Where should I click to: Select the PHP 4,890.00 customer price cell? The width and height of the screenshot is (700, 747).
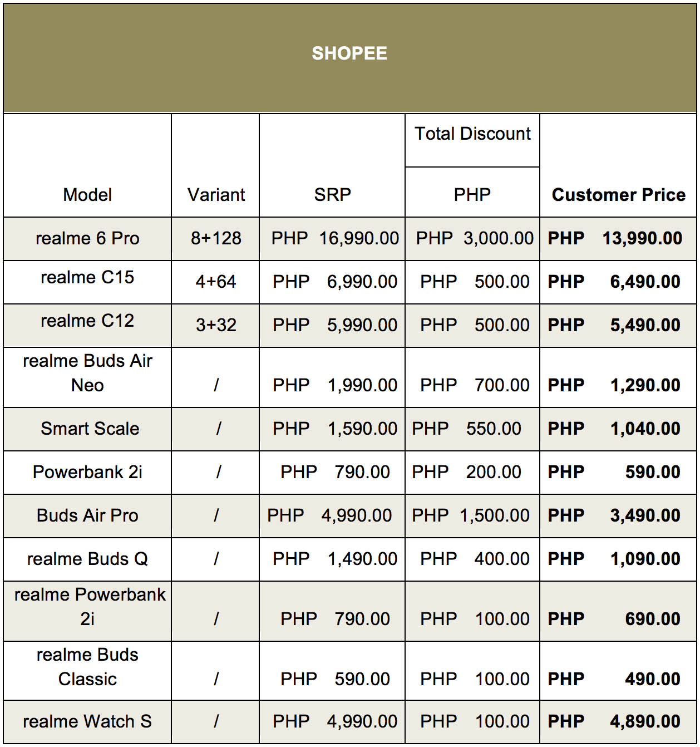[x=618, y=722]
